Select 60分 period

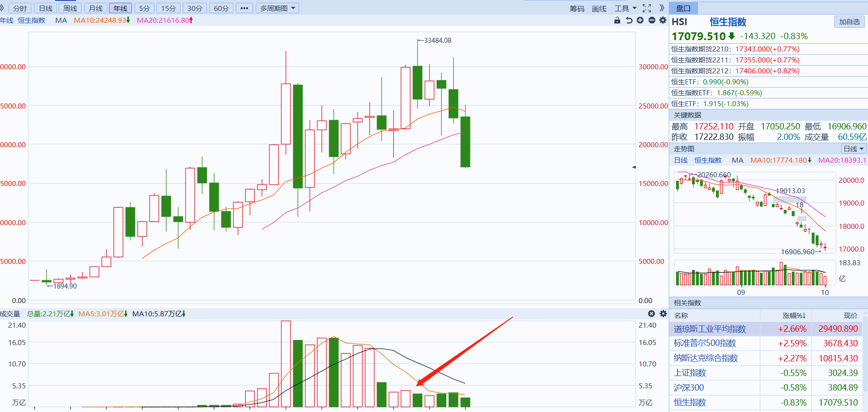221,8
